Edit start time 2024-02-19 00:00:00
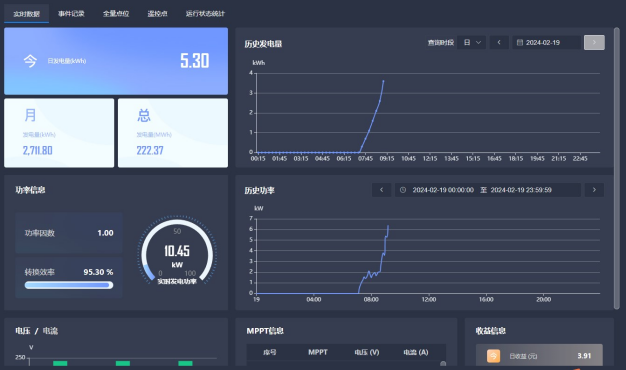The width and height of the screenshot is (626, 370). click(x=443, y=190)
